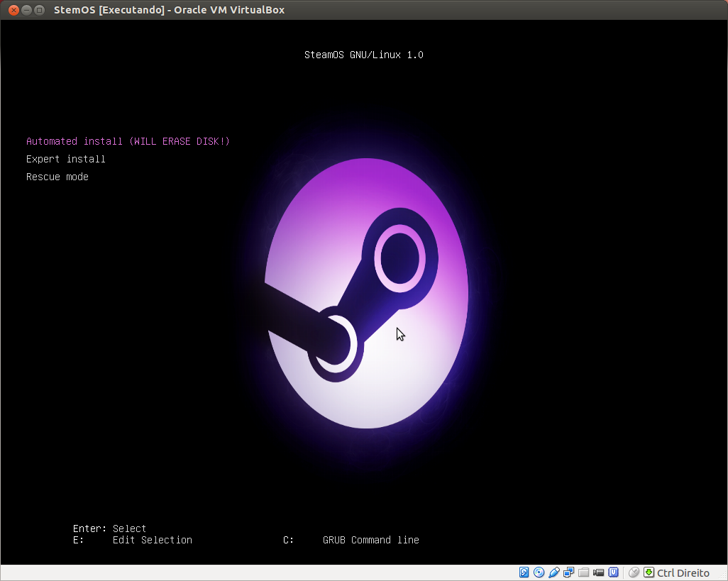Select the Expert install boot option
Viewport: 728px width, 581px height.
click(66, 159)
